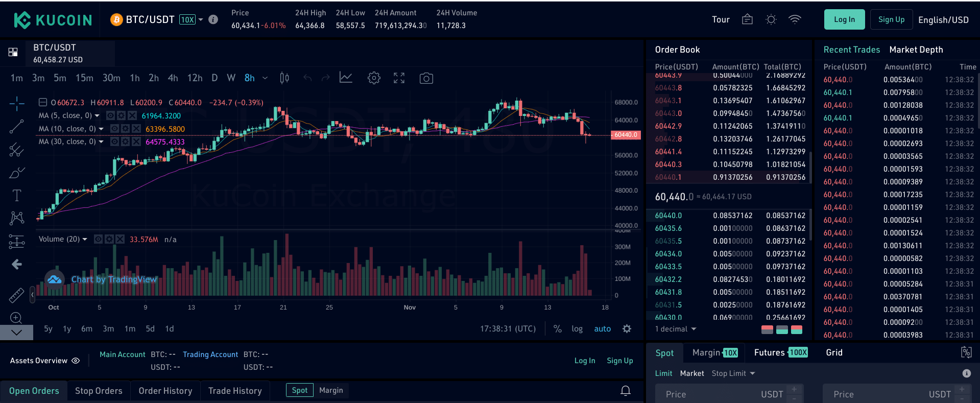Change English/USD language setting

(943, 20)
